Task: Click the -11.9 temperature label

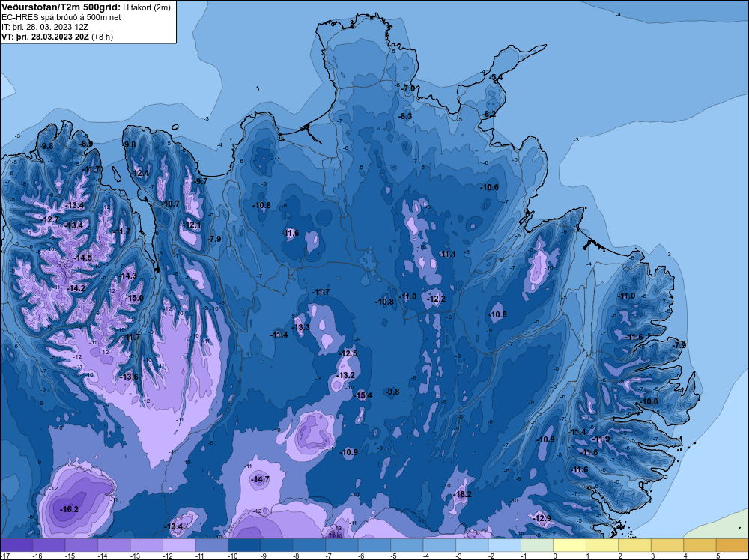Action: [x=601, y=439]
